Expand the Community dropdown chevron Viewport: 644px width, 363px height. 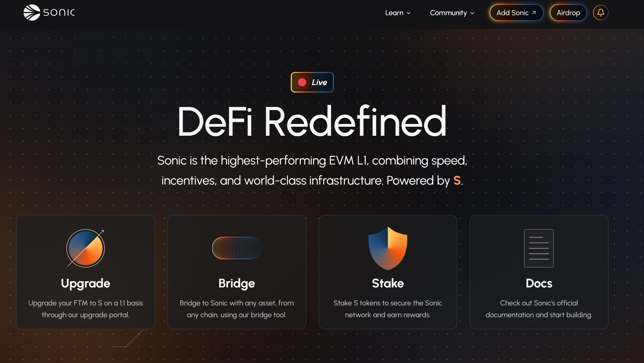pyautogui.click(x=472, y=13)
